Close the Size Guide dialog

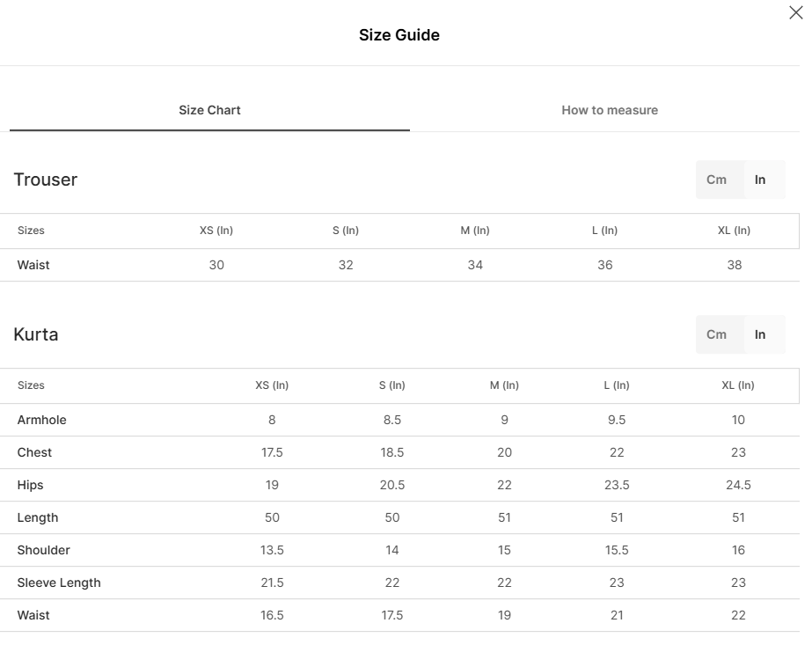click(x=796, y=12)
